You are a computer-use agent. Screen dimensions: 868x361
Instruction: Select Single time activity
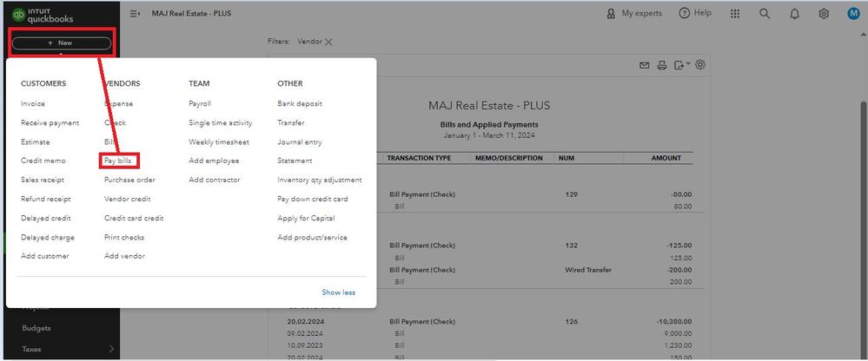click(x=221, y=122)
